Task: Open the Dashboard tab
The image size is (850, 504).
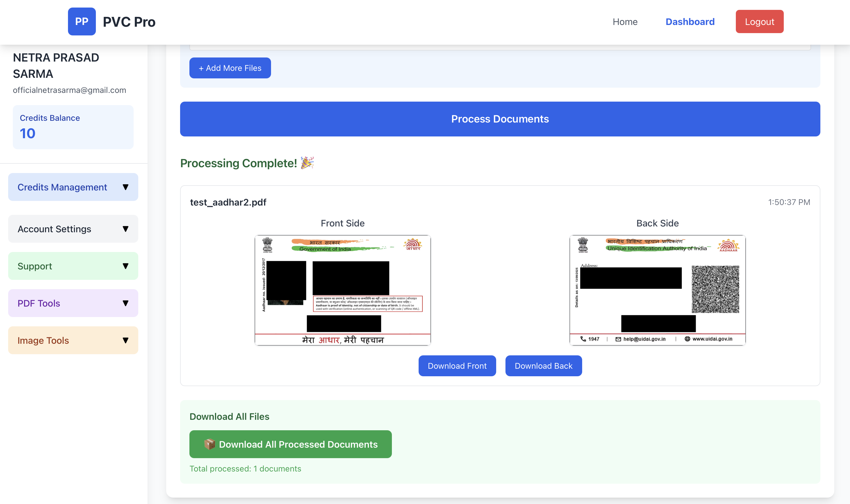Action: (690, 21)
